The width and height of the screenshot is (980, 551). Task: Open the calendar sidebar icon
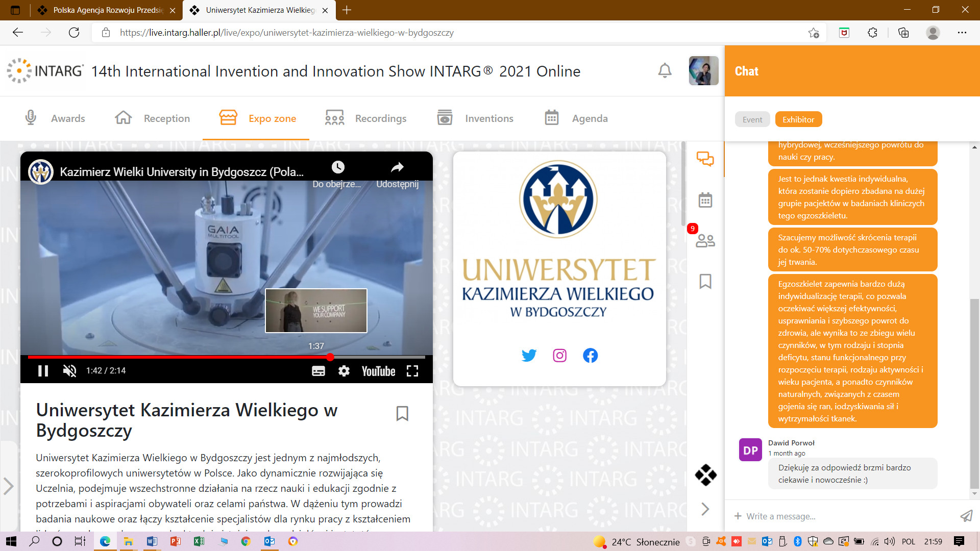(705, 200)
